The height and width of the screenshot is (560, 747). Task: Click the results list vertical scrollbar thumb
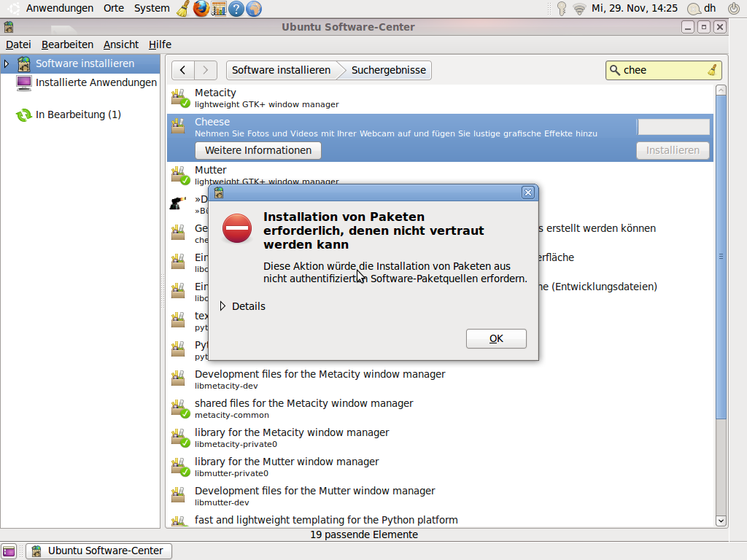721,257
